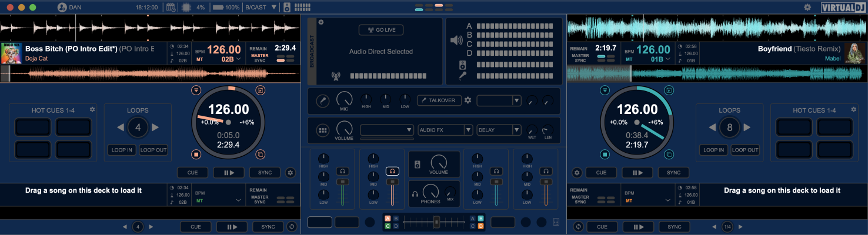Toggle MT master tempo on left deck
868x235 pixels.
[x=201, y=59]
